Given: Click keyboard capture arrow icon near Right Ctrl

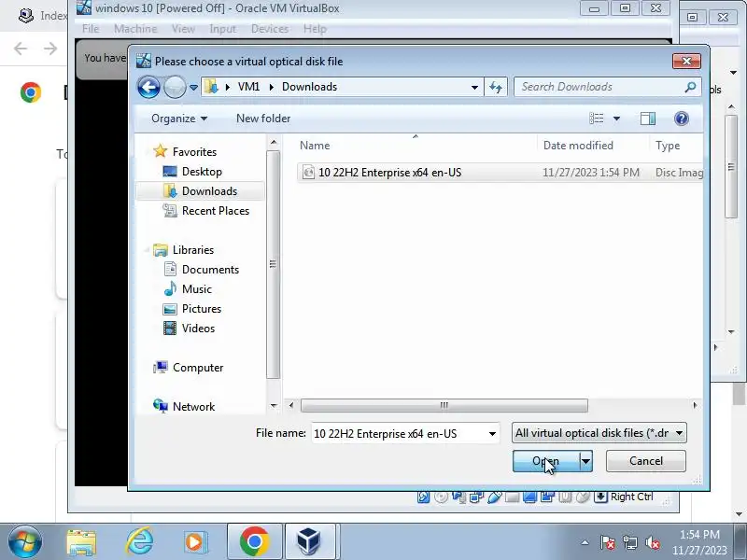Looking at the screenshot, I should [x=600, y=497].
